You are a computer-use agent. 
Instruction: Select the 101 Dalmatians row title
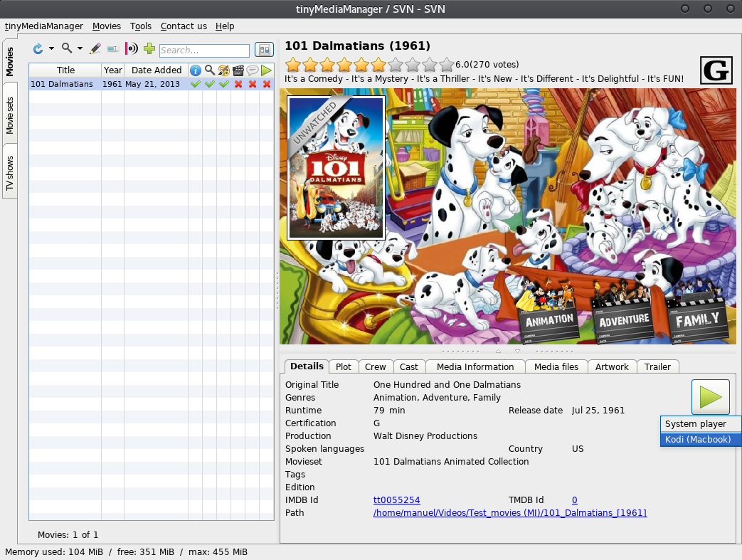point(61,84)
